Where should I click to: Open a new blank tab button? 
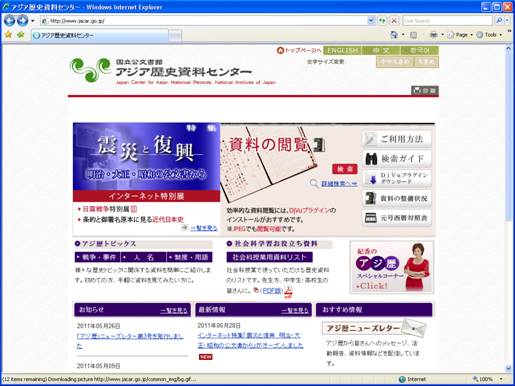[x=175, y=36]
